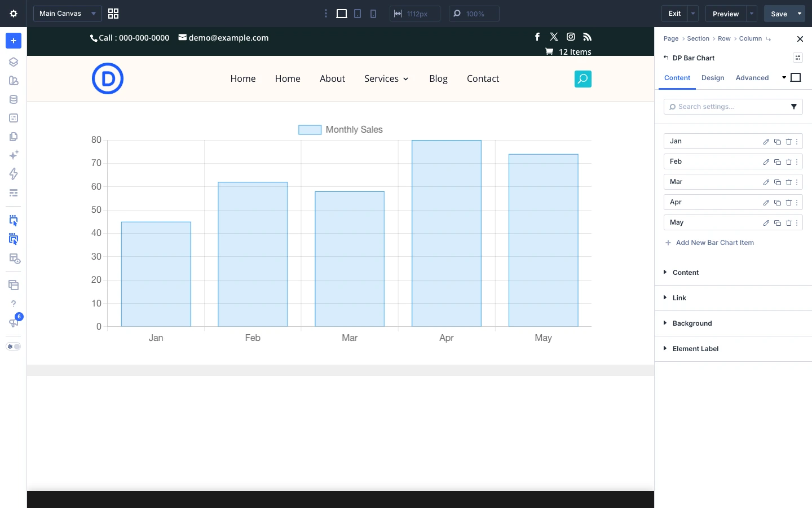Switch to the Advanced tab
This screenshot has width=812, height=508.
752,78
